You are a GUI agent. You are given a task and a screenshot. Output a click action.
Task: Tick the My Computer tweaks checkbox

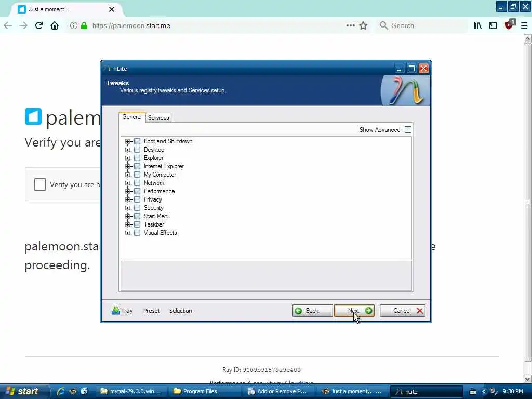pyautogui.click(x=137, y=175)
